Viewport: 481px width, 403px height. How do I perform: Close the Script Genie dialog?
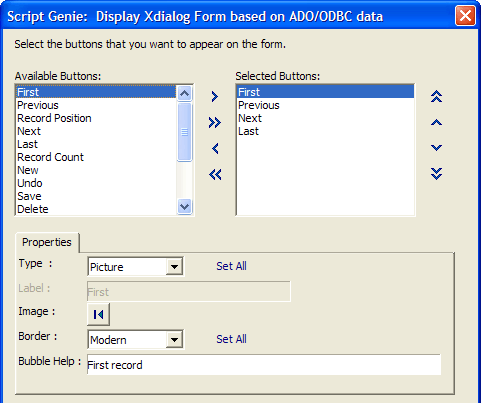click(x=465, y=16)
